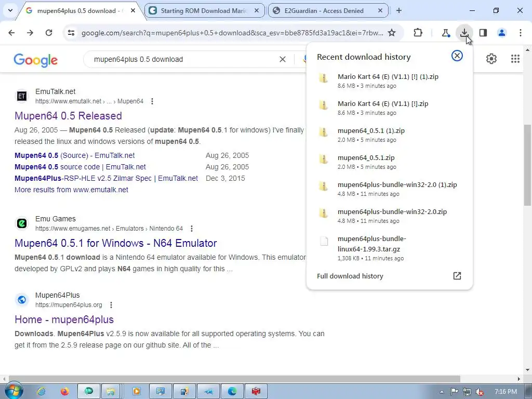Viewport: 532px width, 399px height.
Task: Open mupen64plus-bundle-win32-2.0.zip entry
Action: (389, 216)
